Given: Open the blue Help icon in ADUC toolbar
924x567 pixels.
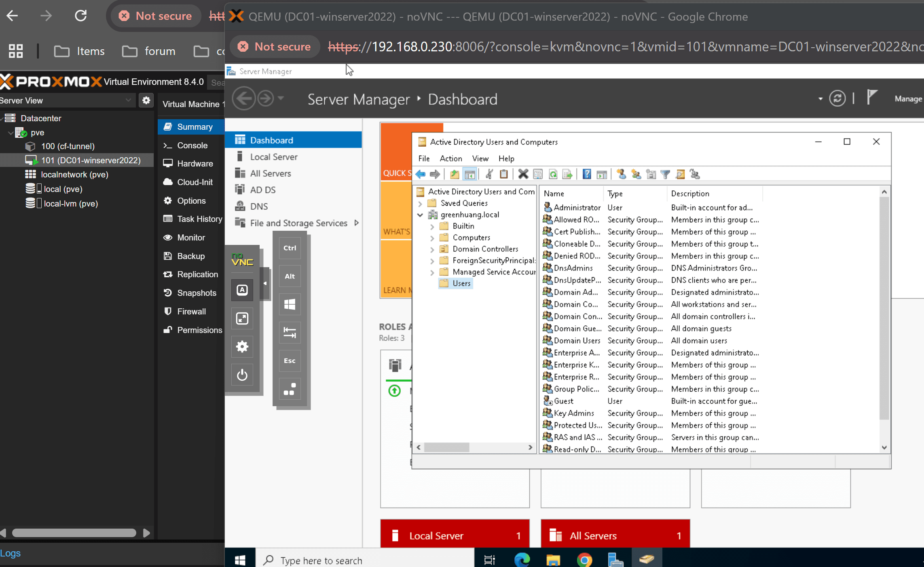Looking at the screenshot, I should tap(587, 174).
